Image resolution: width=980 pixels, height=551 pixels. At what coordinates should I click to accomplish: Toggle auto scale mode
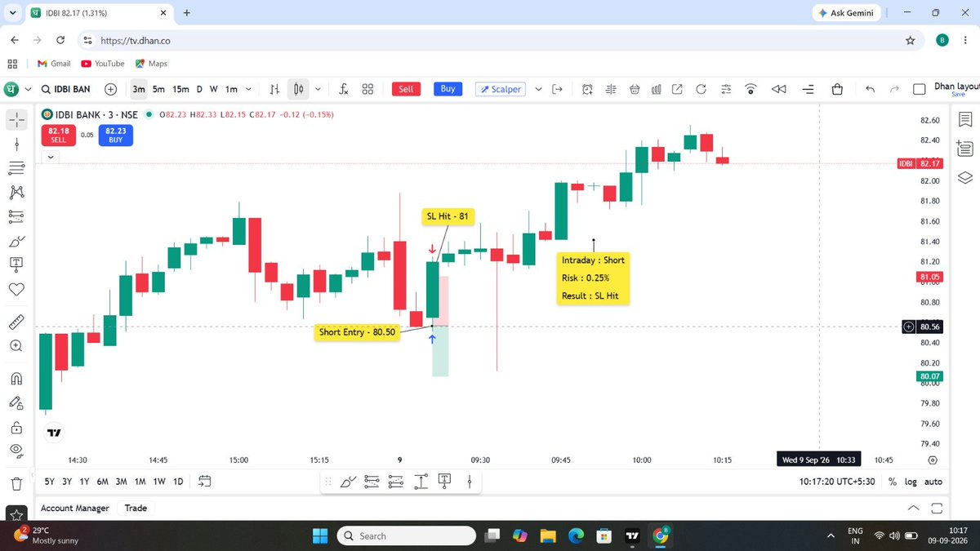point(933,482)
